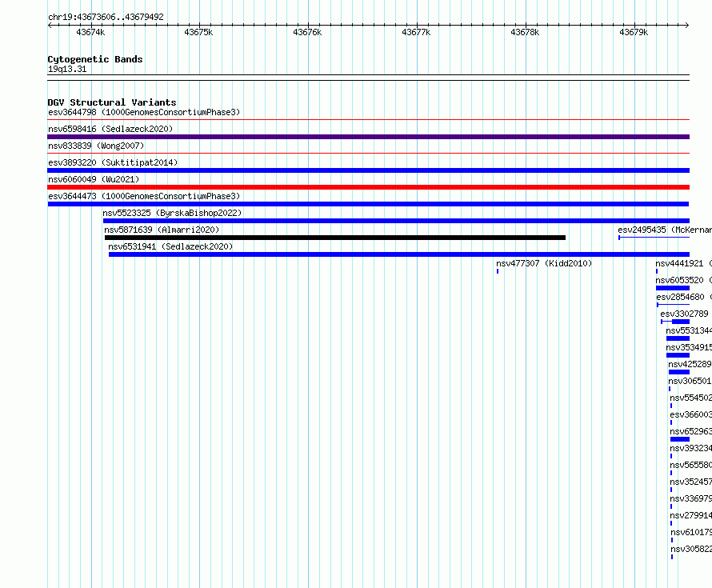Select the blue esv3644473 variant bar
The width and height of the screenshot is (712, 588).
click(368, 204)
